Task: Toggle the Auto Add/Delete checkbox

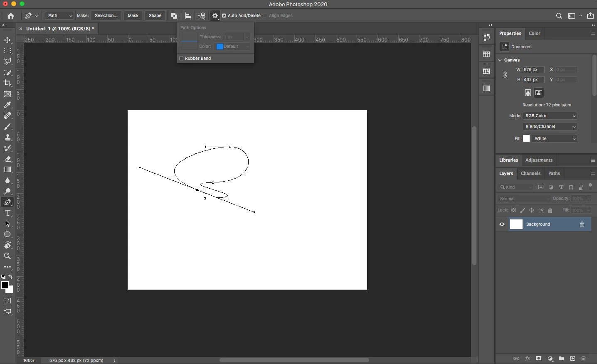Action: tap(224, 16)
